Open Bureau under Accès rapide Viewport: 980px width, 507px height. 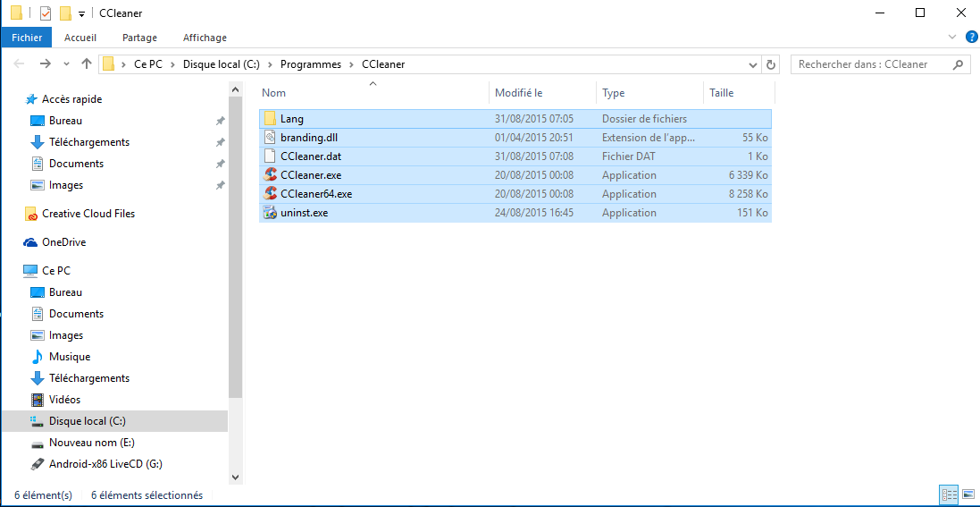[65, 121]
